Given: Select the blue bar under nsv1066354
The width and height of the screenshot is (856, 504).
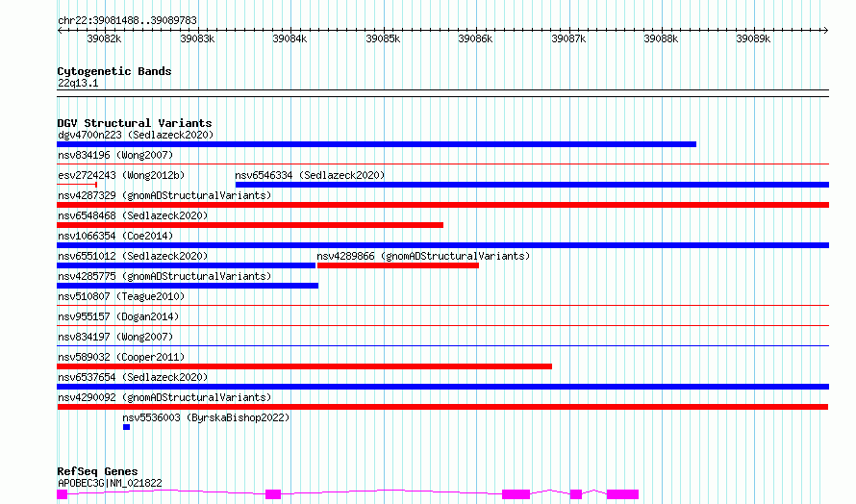Looking at the screenshot, I should (442, 245).
